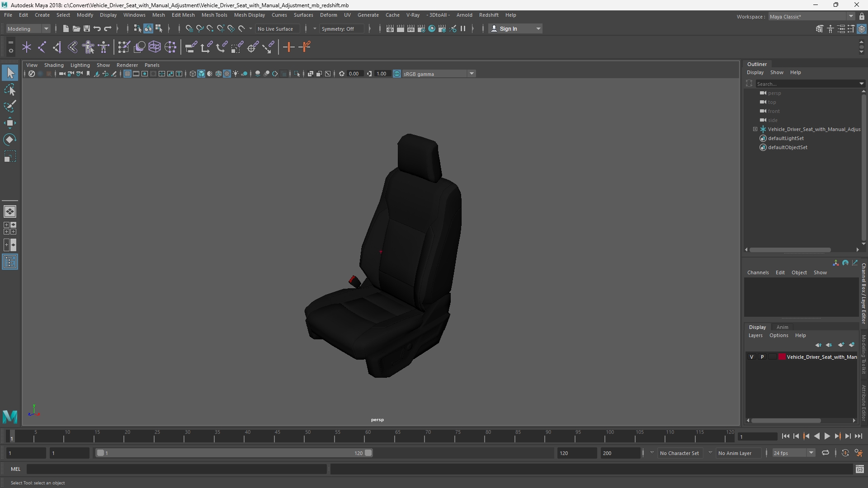
Task: Enable snap to curves
Action: tap(199, 28)
